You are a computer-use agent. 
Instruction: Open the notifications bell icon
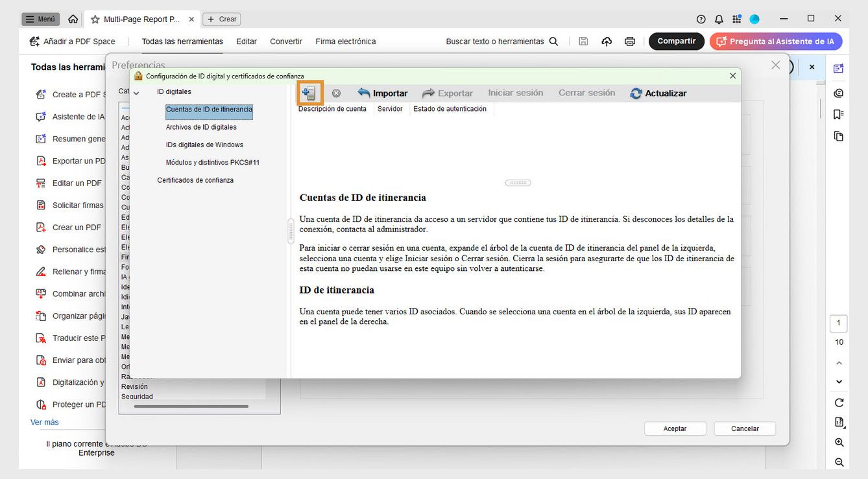coord(719,19)
